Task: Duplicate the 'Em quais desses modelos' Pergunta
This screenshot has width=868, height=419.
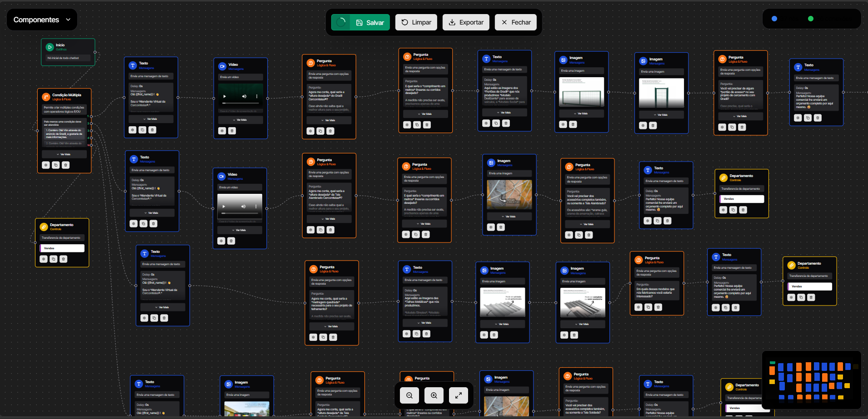Action: (x=649, y=307)
